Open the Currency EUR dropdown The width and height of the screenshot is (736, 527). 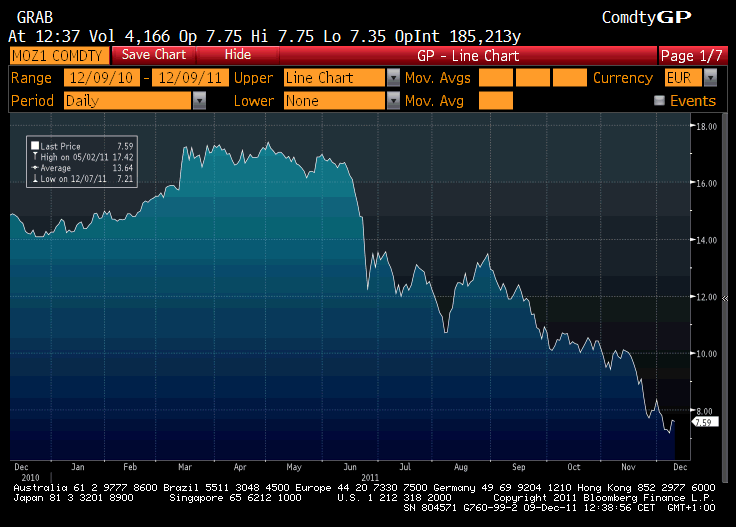point(709,78)
